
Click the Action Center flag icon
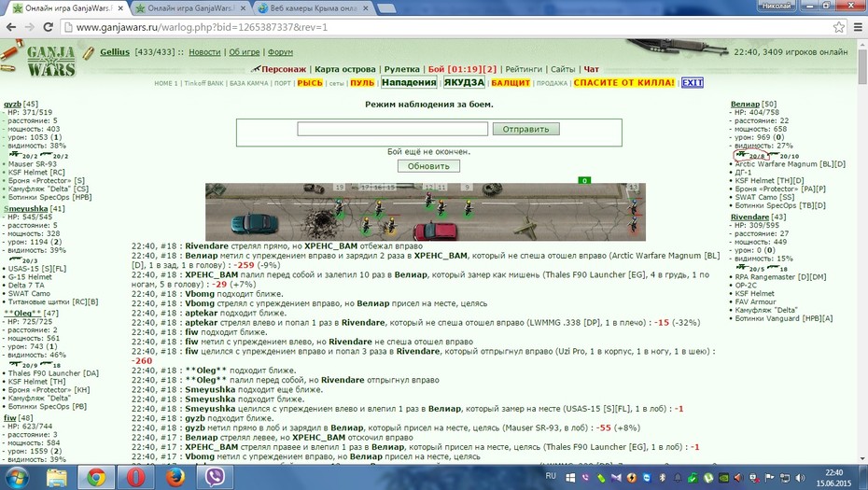tap(769, 477)
